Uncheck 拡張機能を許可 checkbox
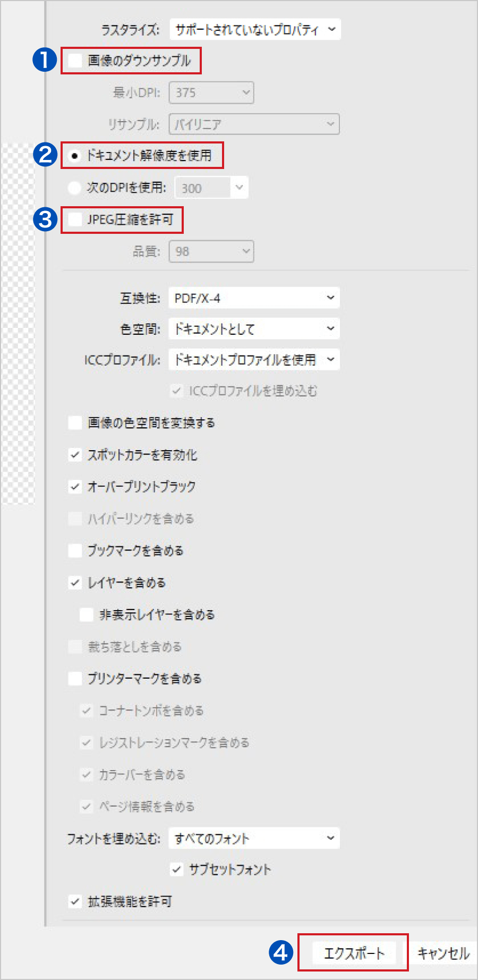Image resolution: width=478 pixels, height=980 pixels. point(75,901)
